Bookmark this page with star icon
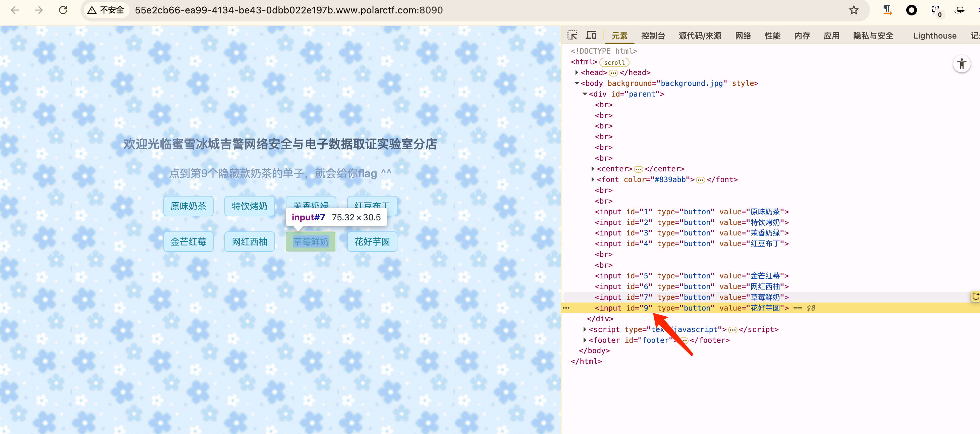The width and height of the screenshot is (980, 434). pos(854,10)
